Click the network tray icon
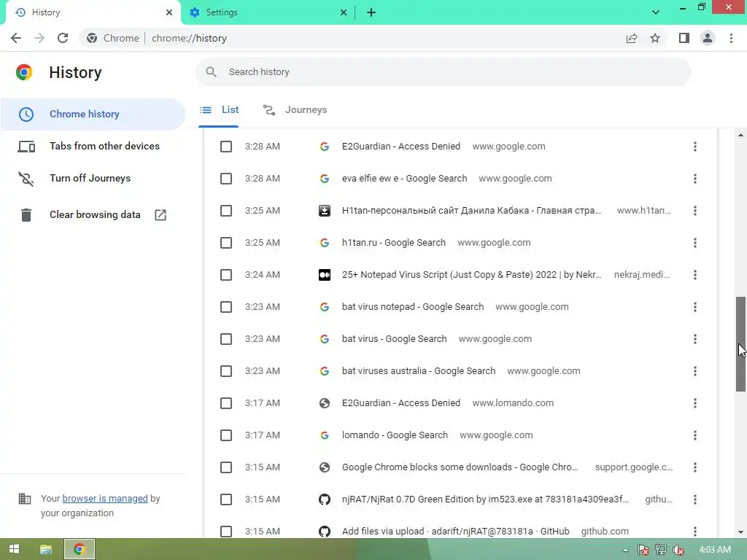Screen dimensions: 747x560 (x=660, y=550)
